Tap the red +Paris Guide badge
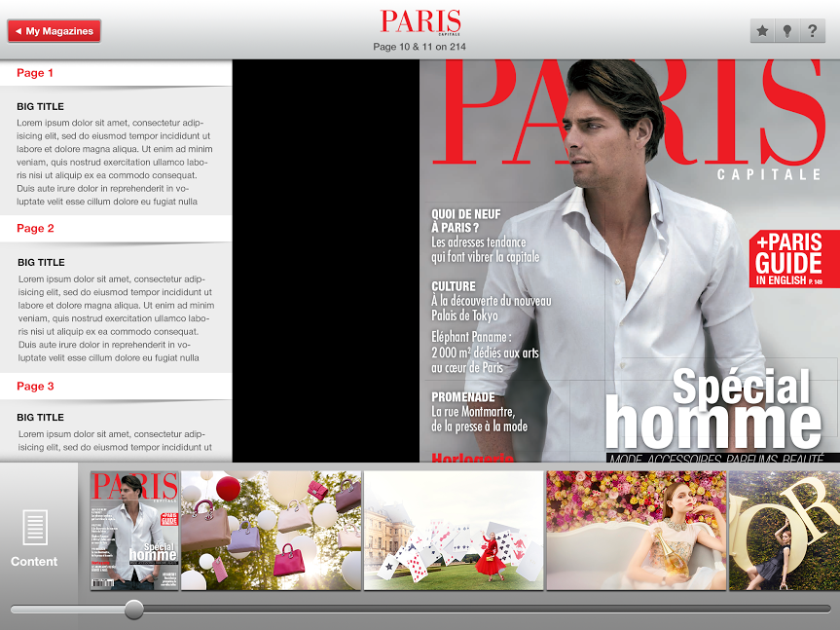Screen dimensions: 840x630 [793, 260]
